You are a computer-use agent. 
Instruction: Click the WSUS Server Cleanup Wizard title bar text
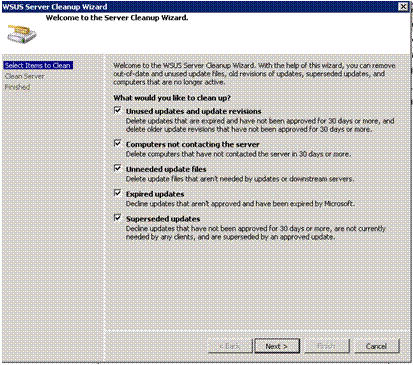pos(55,7)
